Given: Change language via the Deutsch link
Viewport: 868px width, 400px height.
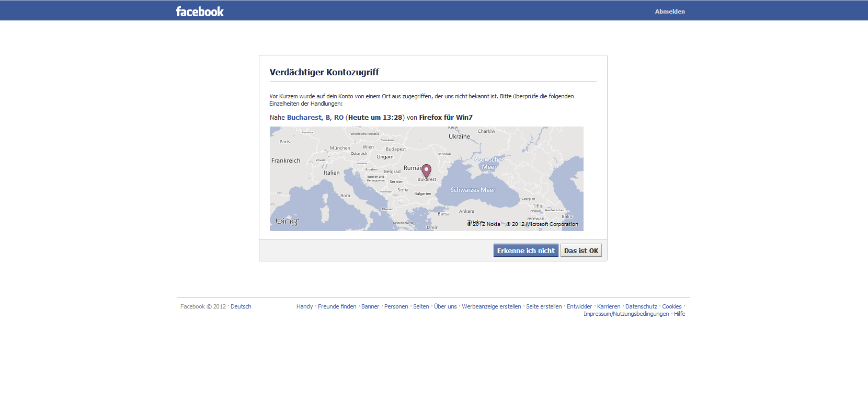Looking at the screenshot, I should (x=241, y=306).
